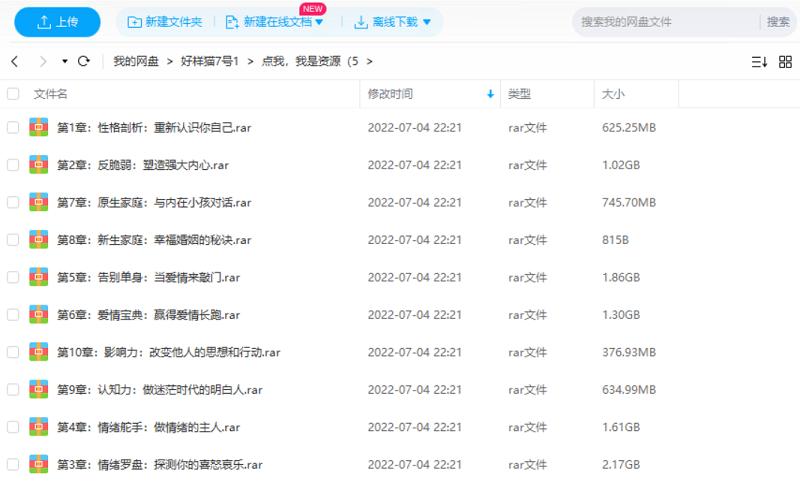The image size is (800, 485).
Task: Select checkbox for 第5章：告别单身 file
Action: pyautogui.click(x=13, y=277)
